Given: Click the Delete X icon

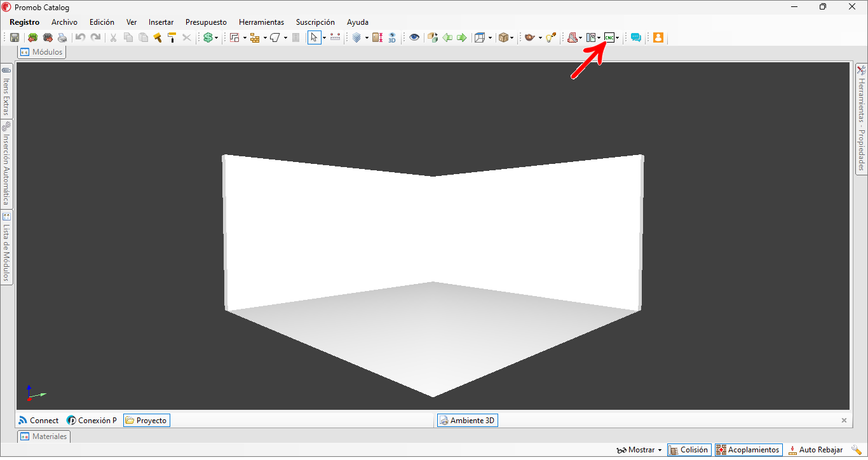Looking at the screenshot, I should click(187, 37).
